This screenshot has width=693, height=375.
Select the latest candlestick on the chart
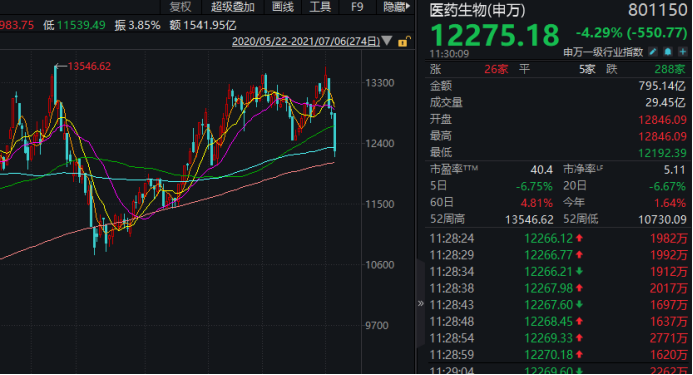(335, 134)
